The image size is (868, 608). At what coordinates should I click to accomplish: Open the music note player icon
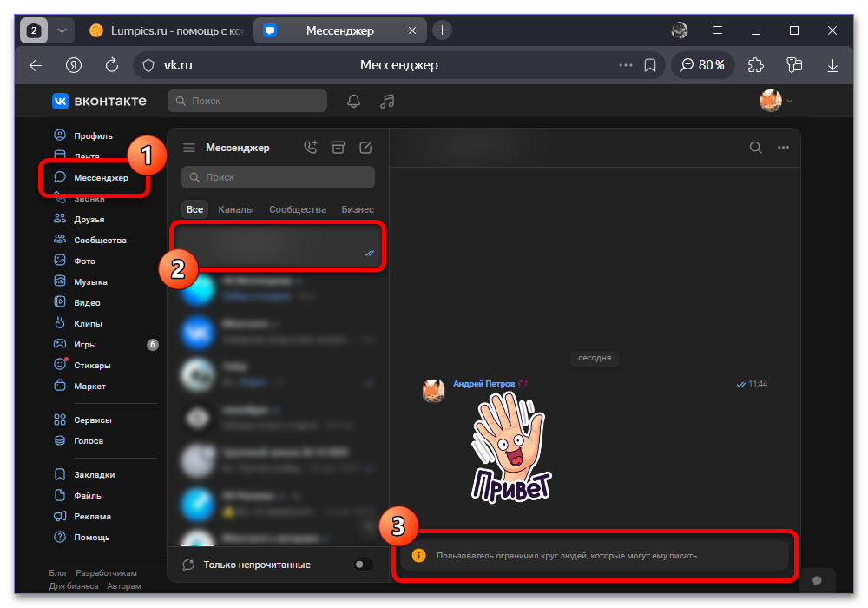[387, 101]
